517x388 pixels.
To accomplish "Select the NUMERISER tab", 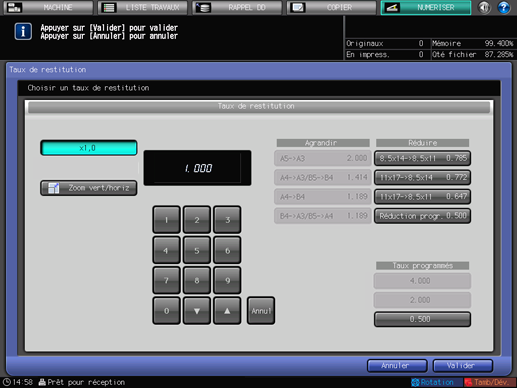I will (x=426, y=7).
